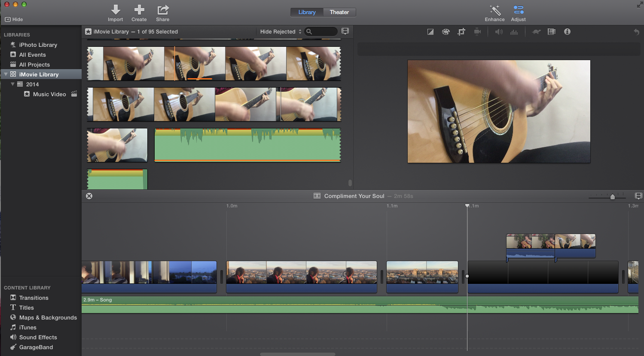Click the Enhance magic wand
Screen dimensions: 644x356
494,13
